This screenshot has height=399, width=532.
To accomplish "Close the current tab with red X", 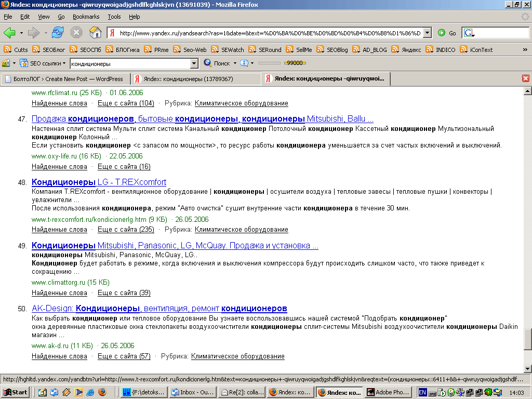I will tap(526, 79).
